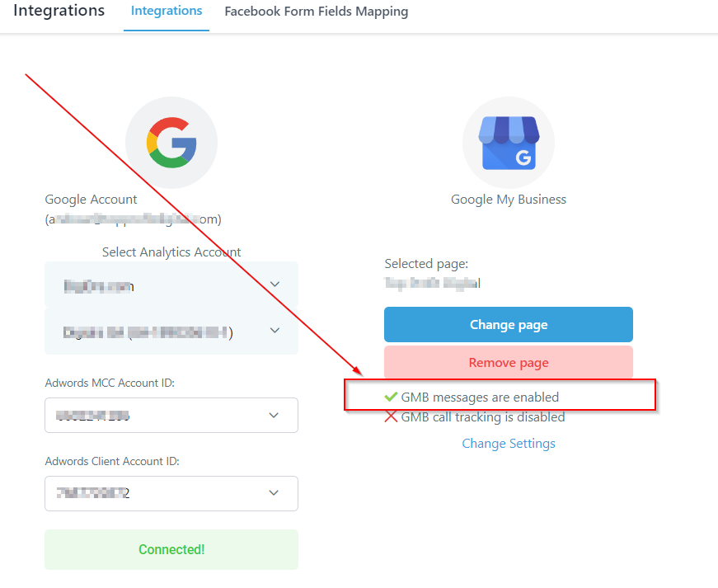
Task: Open the Adwords MCC Account ID dropdown
Action: [171, 416]
